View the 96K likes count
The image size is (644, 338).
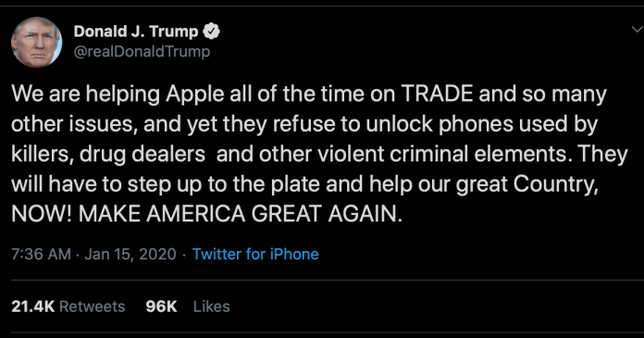tap(161, 307)
